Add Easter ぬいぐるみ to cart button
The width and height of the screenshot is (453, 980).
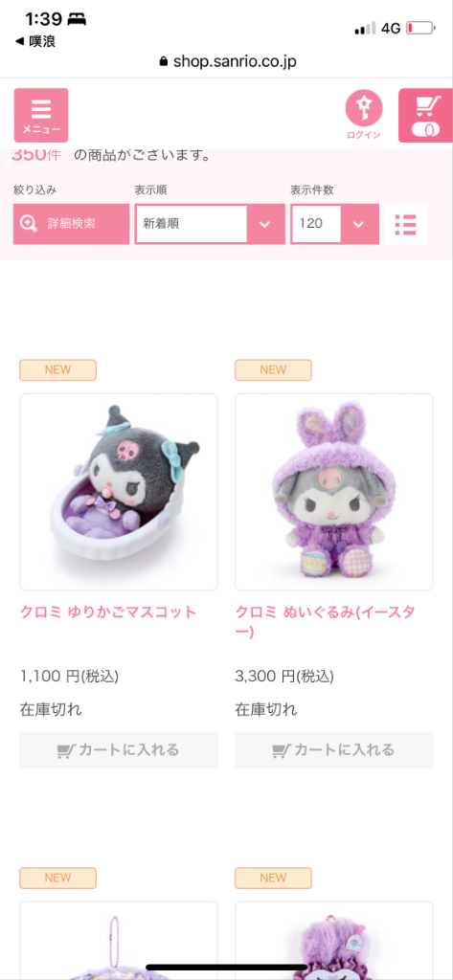(x=334, y=750)
